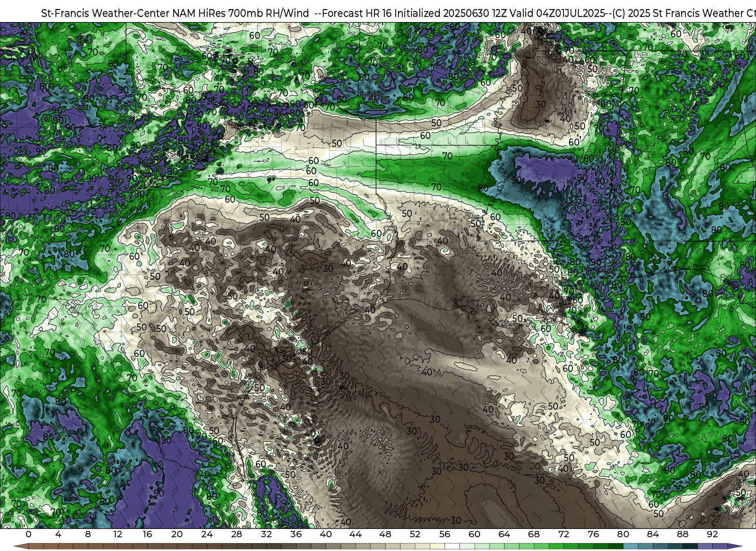Click the legend scale tick label '40'
The height and width of the screenshot is (551, 756).
pyautogui.click(x=326, y=534)
